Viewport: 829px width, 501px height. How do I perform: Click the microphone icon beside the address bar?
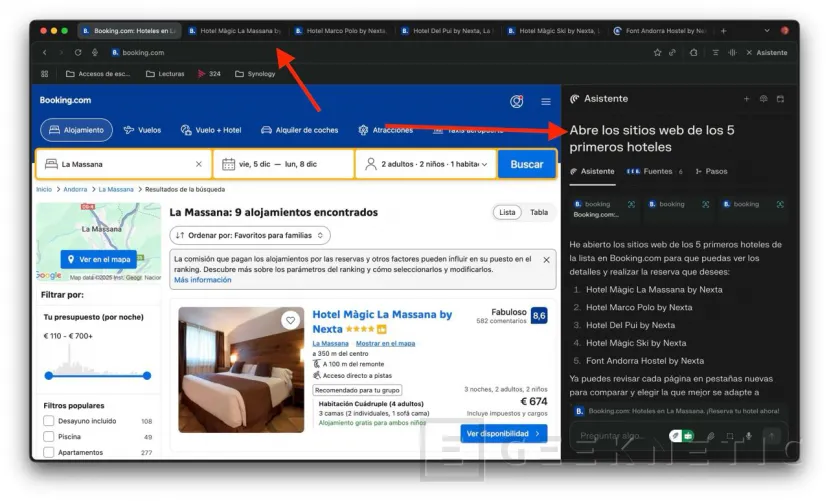tap(95, 52)
